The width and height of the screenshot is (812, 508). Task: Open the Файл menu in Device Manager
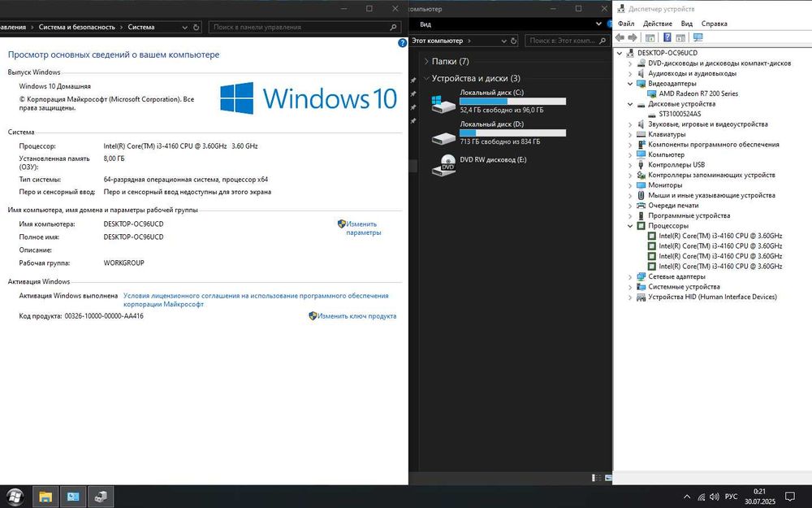point(625,24)
